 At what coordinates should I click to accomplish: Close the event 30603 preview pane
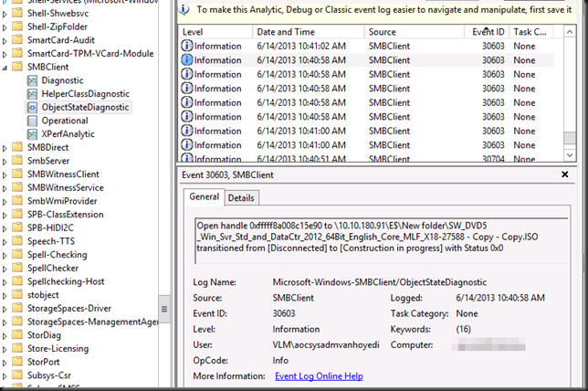[565, 174]
